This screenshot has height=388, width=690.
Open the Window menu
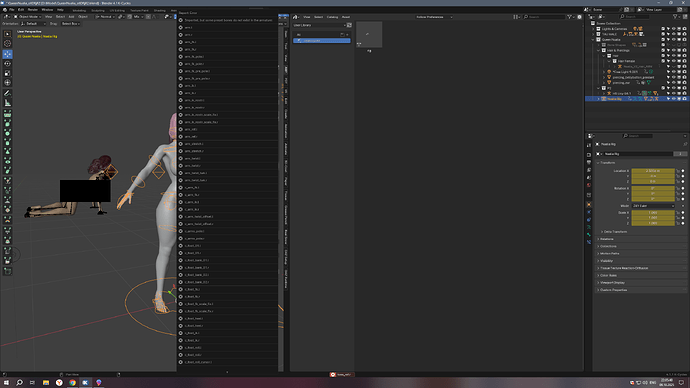47,10
